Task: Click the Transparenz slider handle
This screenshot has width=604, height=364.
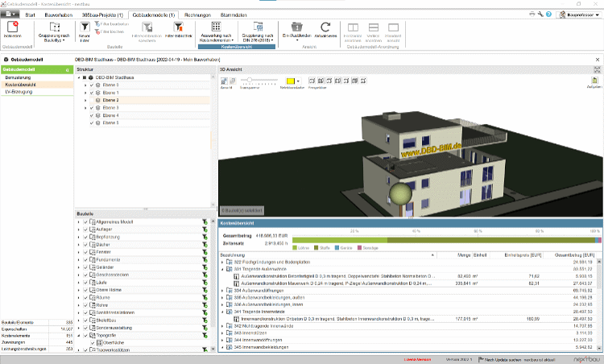Action: [x=250, y=80]
